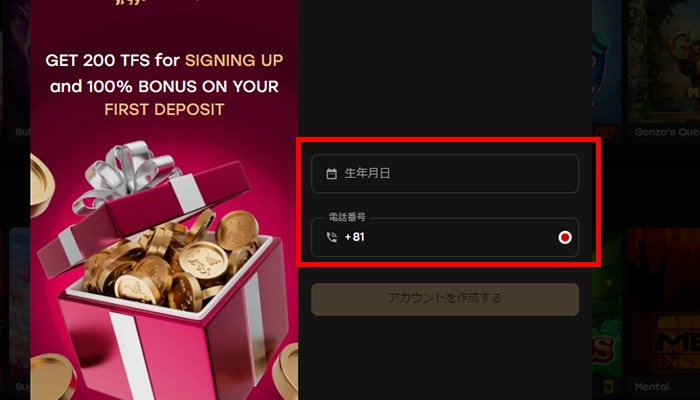Open the Japan flag country selector
Image resolution: width=700 pixels, height=400 pixels.
coord(565,238)
